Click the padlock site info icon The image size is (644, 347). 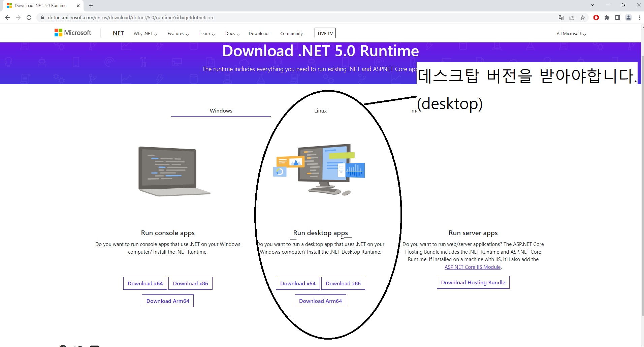pyautogui.click(x=42, y=18)
